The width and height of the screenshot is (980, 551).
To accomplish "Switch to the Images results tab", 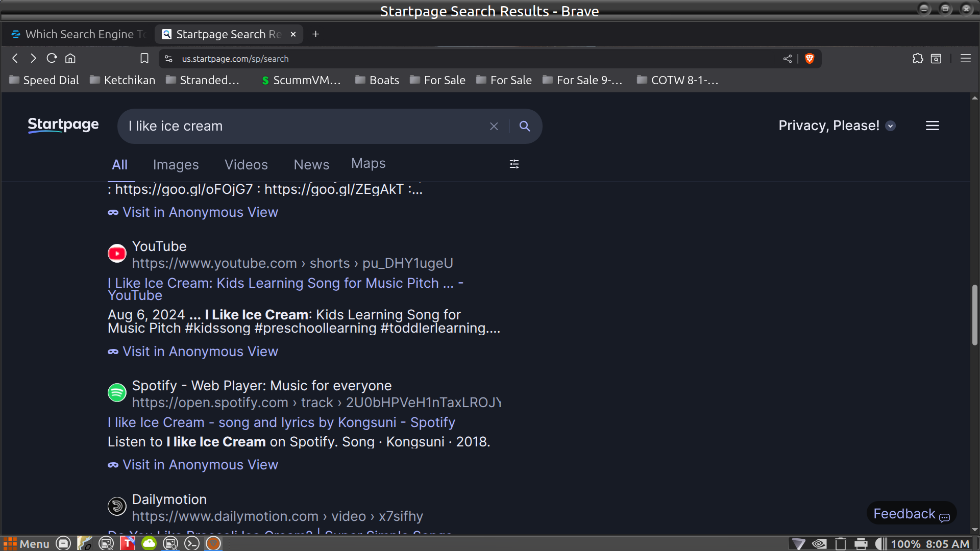I will 176,165.
